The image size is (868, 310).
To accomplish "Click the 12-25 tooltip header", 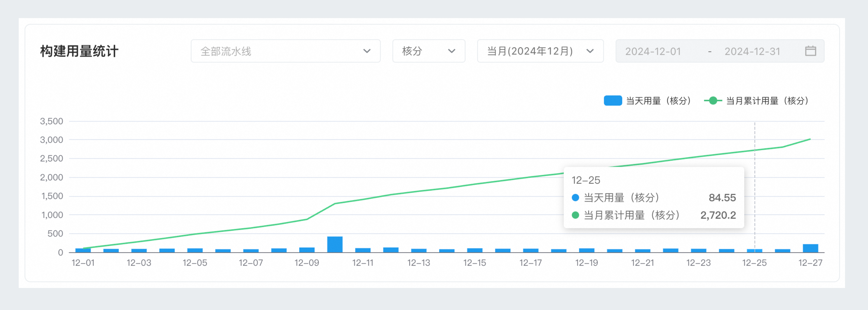I will tap(586, 180).
